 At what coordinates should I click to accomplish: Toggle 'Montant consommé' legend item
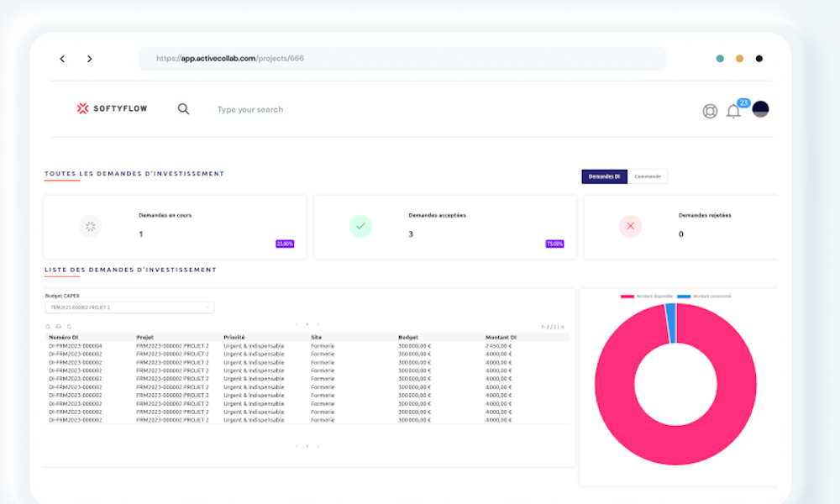click(704, 297)
